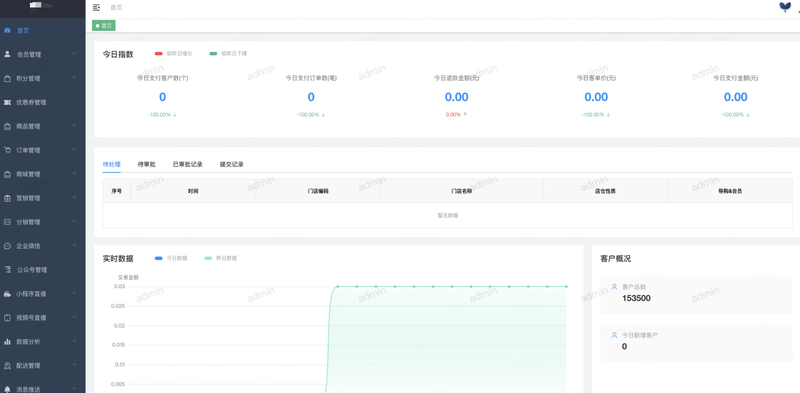
Task: Switch to the 待处理 tab
Action: tap(111, 164)
